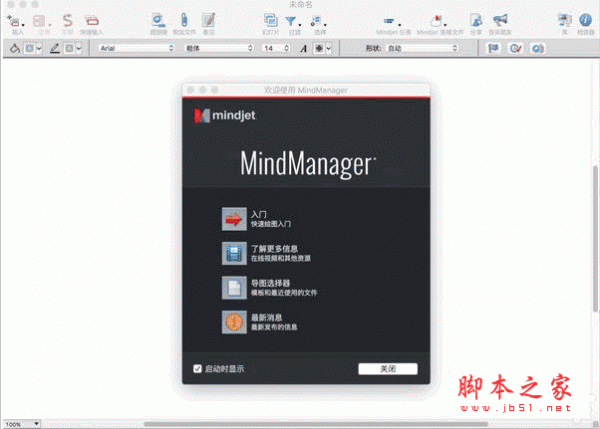Click the task checkmark clock icon

(515, 48)
